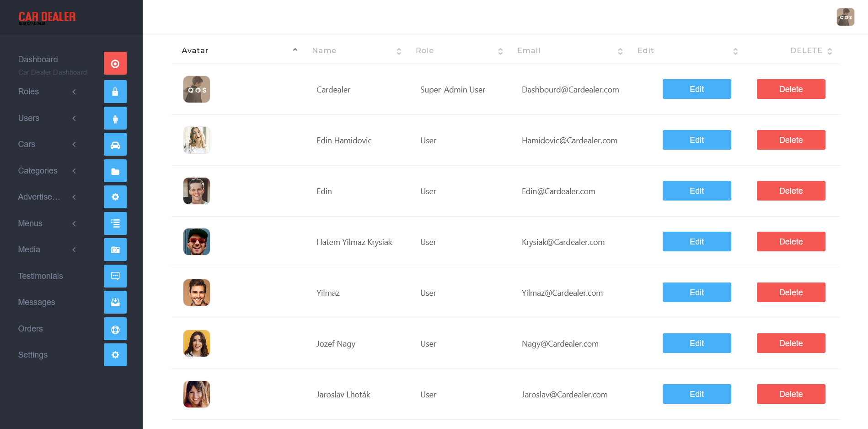Open the Dashboard menu item
This screenshot has width=868, height=429.
(38, 60)
